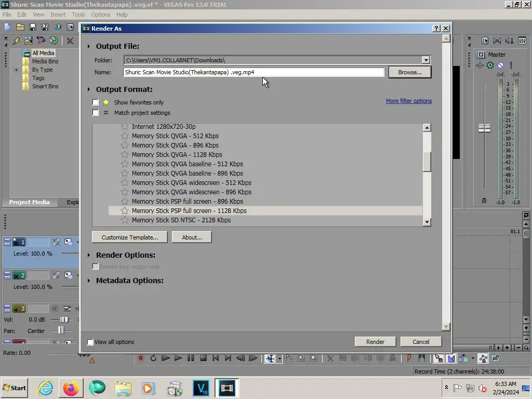Open dropdown arrow beside Normal Edit Tool

tap(279, 358)
